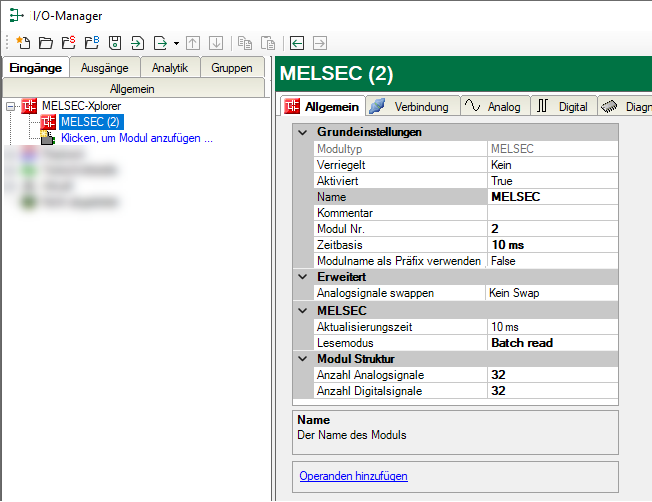Select the 'Aktiviert' property label

click(x=337, y=181)
